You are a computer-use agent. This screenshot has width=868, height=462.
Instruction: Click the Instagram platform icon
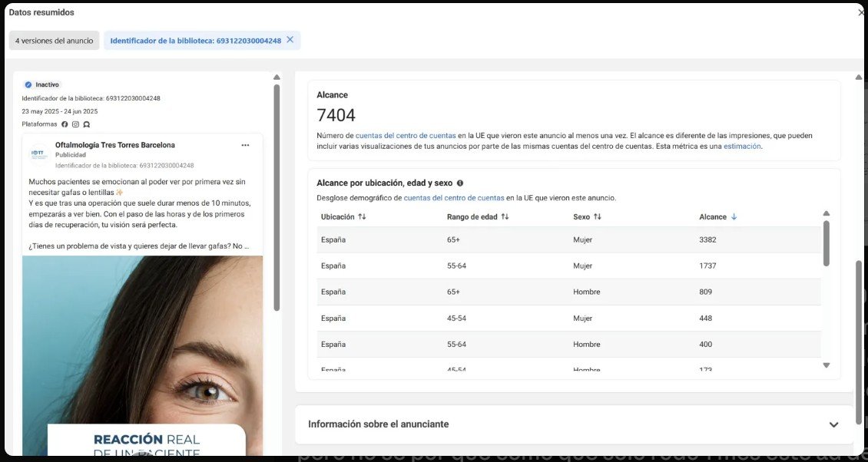(x=75, y=124)
